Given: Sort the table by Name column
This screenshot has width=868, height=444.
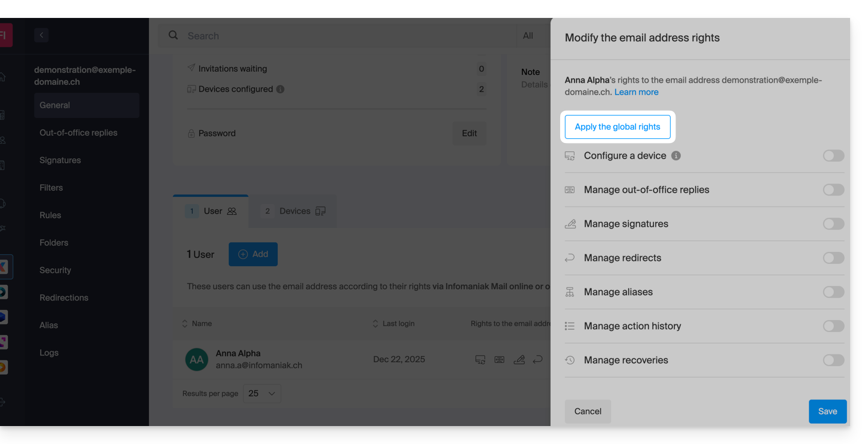Looking at the screenshot, I should click(x=197, y=324).
